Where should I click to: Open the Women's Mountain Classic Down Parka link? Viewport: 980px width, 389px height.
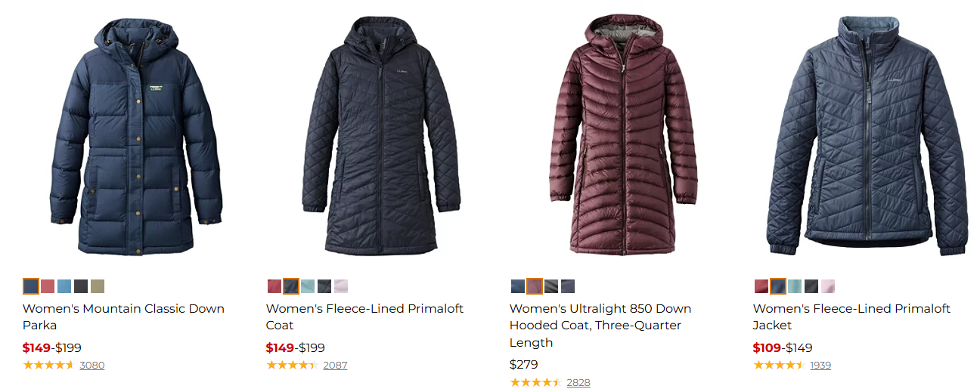coord(123,316)
